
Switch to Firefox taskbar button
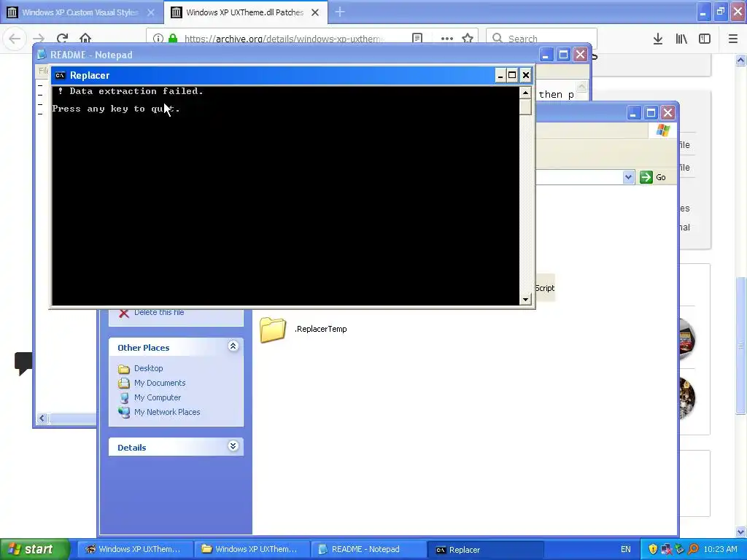click(x=135, y=549)
